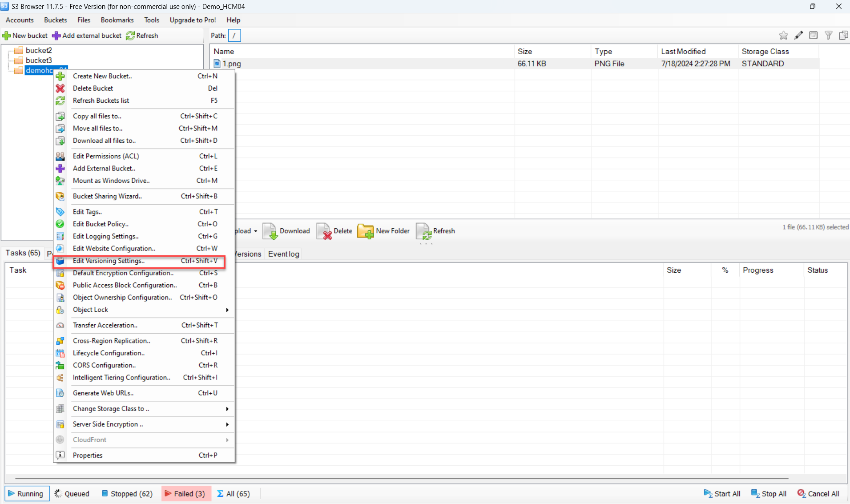The height and width of the screenshot is (504, 850).
Task: Expand Change Storage Class to submenu
Action: [x=227, y=409]
